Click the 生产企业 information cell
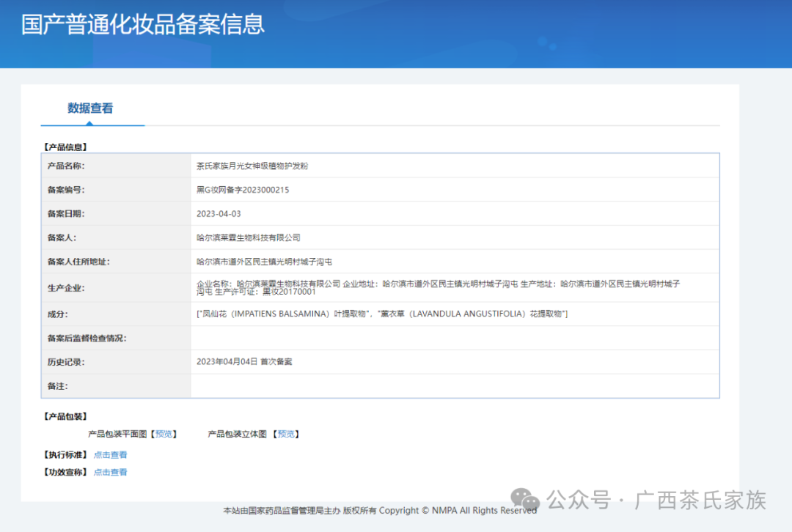The height and width of the screenshot is (532, 792). 440,287
